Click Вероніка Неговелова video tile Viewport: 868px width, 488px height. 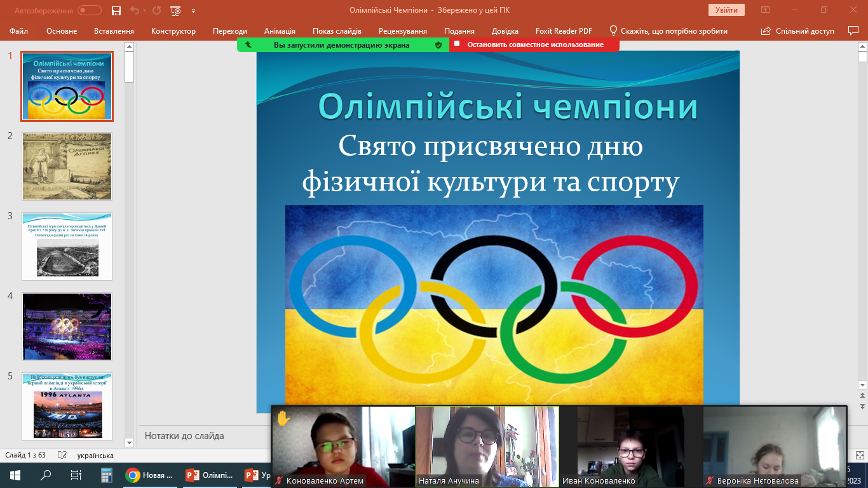tap(775, 446)
